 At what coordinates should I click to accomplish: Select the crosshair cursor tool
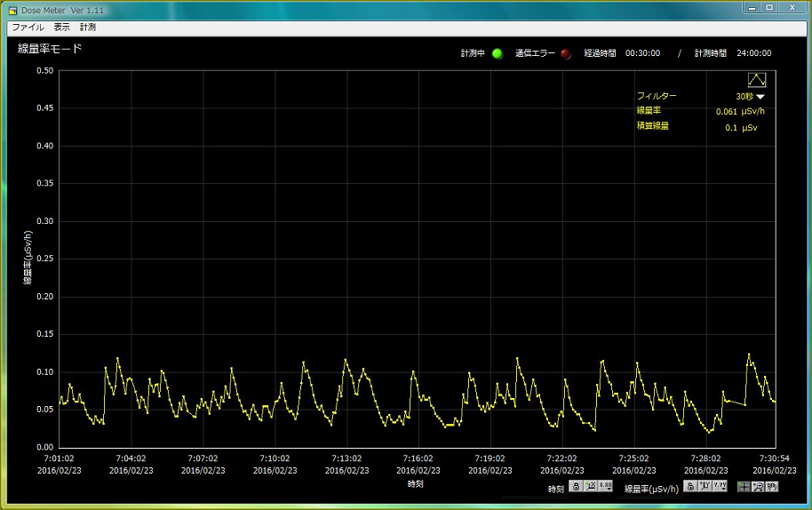744,487
